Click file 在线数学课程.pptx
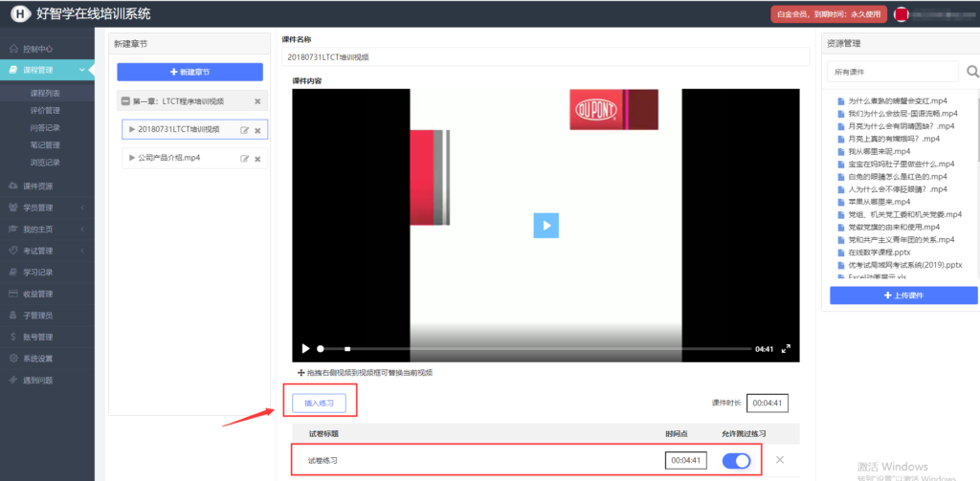980x481 pixels. [x=880, y=252]
